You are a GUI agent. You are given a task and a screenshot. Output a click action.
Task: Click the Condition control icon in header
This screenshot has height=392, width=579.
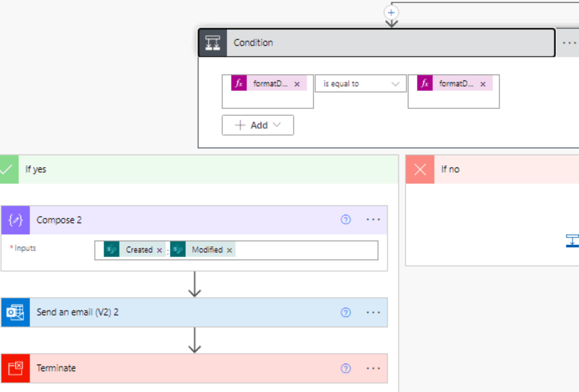(213, 43)
